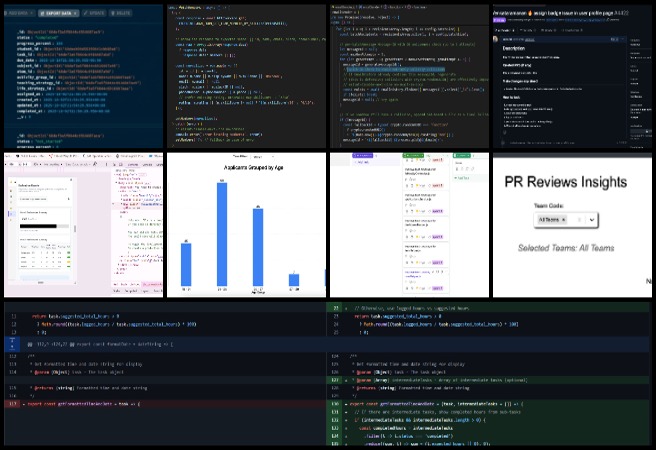The image size is (656, 450).
Task: Select the Description heading in the issue
Action: (516, 47)
